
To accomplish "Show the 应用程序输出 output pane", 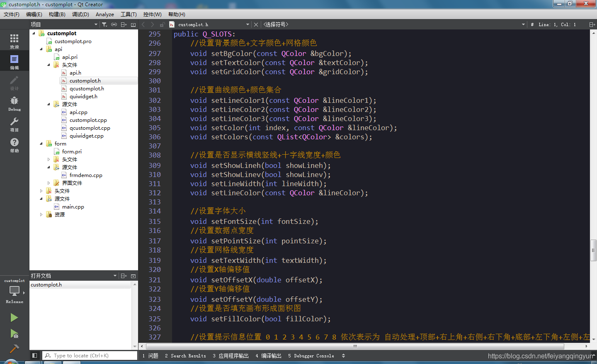I will [231, 356].
